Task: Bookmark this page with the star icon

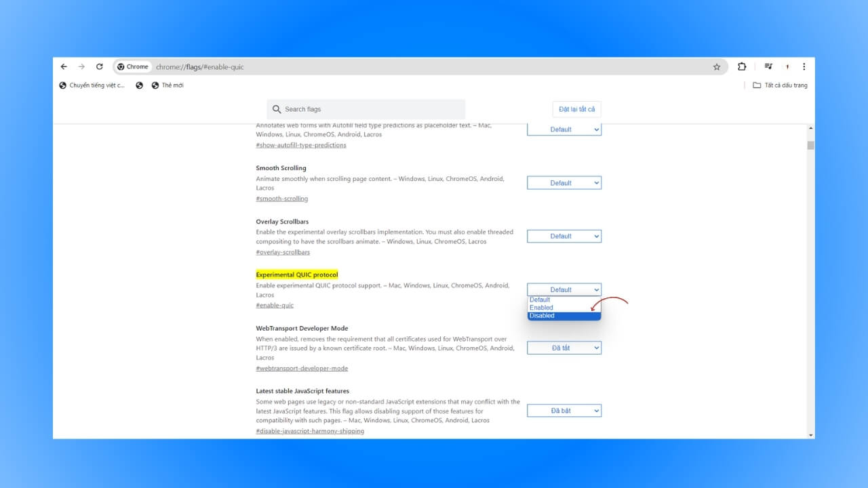Action: pyautogui.click(x=717, y=67)
